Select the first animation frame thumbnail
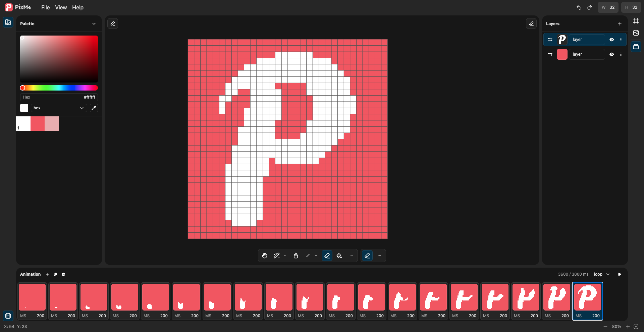Viewport: 644px width, 332px height. 32,297
